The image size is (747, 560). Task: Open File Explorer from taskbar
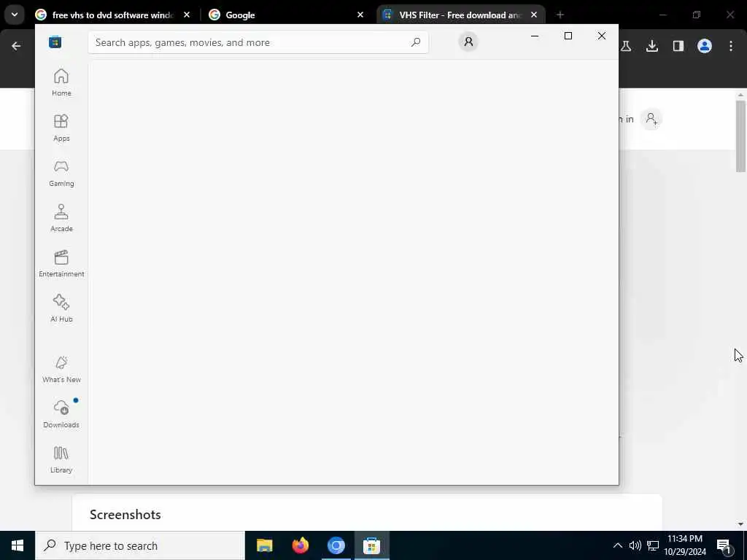(x=264, y=545)
